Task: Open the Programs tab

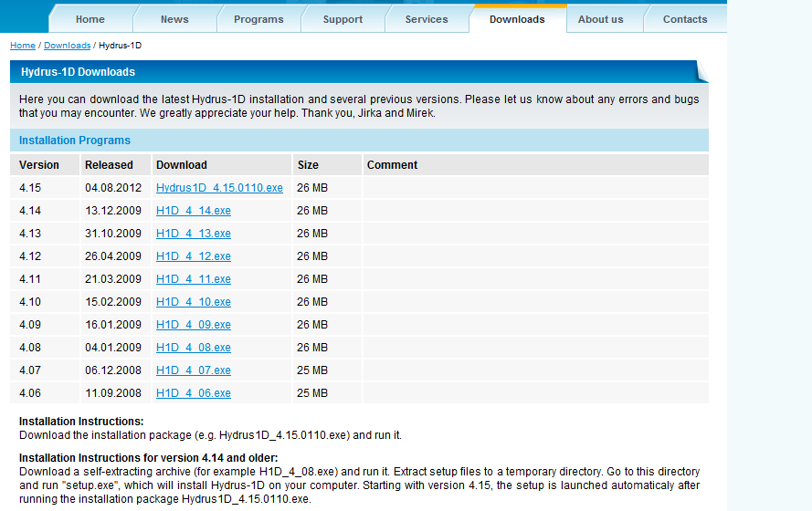Action: coord(258,19)
